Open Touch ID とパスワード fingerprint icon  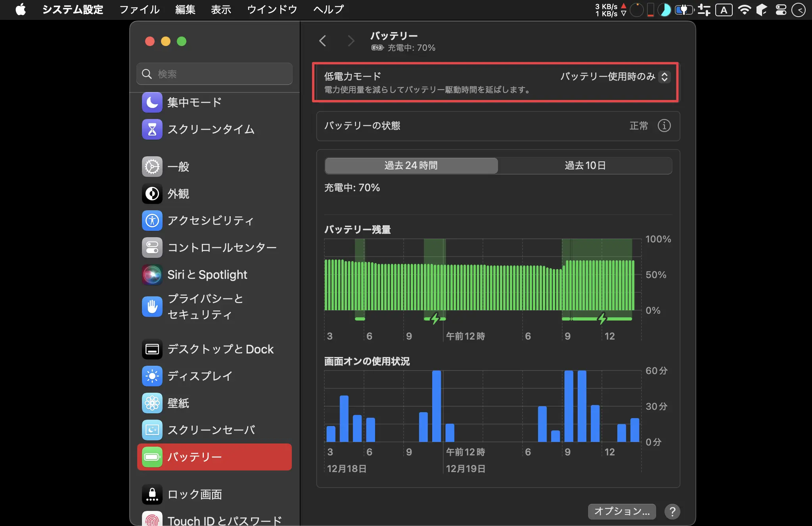click(152, 519)
